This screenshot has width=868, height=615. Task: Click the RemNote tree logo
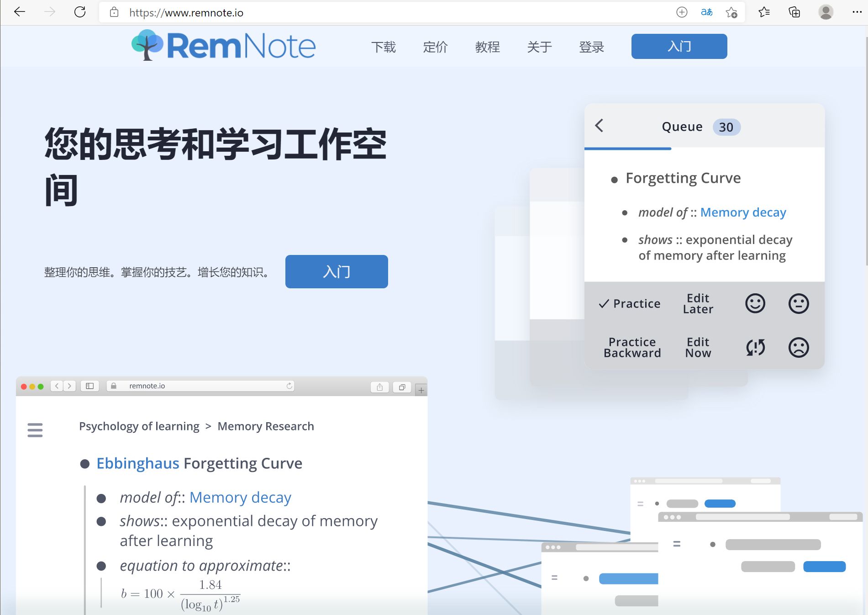coord(147,45)
